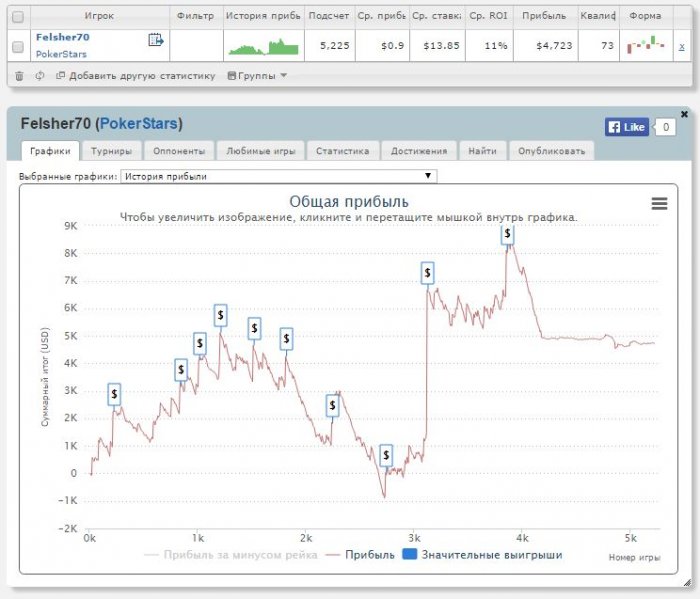Sort by Подсчет column header

[329, 16]
